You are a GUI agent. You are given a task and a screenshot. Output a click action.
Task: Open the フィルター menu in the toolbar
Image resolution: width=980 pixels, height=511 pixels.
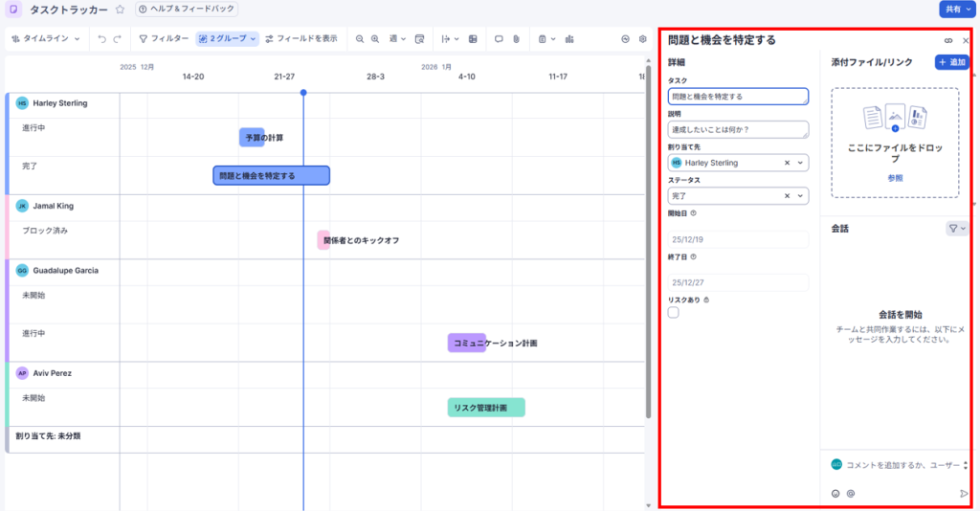(x=164, y=39)
